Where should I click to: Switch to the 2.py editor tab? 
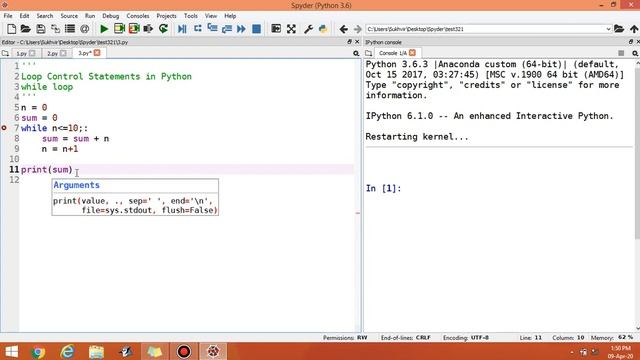[52, 53]
